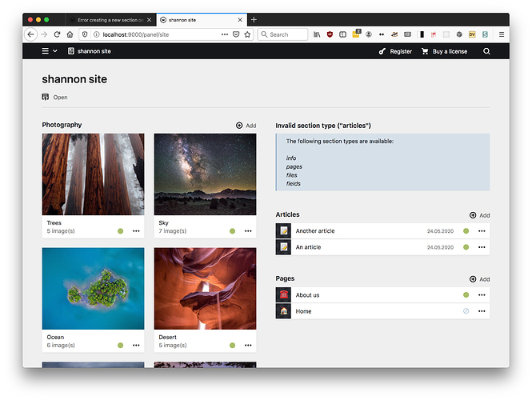532x400 pixels.
Task: Open the Firefox application menu
Action: (x=502, y=34)
